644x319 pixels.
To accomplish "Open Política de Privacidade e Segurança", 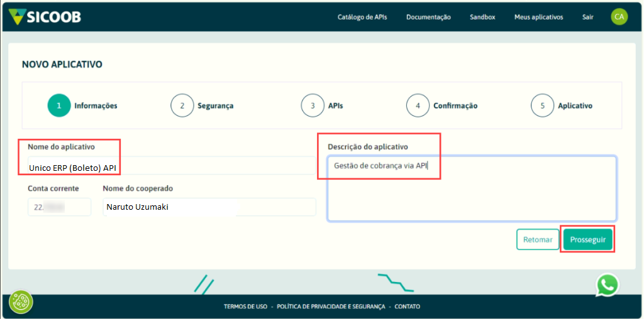I will (x=331, y=306).
